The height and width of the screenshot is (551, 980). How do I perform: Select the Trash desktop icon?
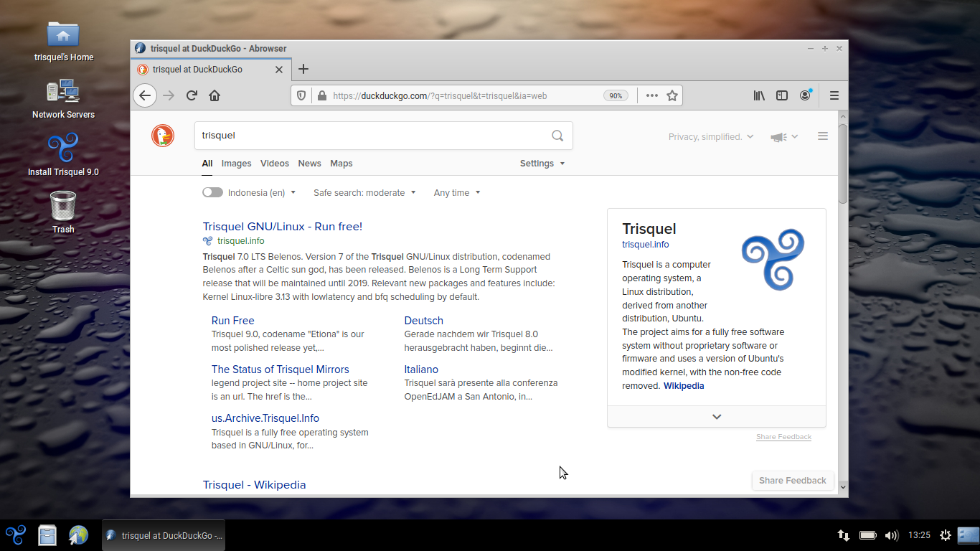click(x=63, y=212)
